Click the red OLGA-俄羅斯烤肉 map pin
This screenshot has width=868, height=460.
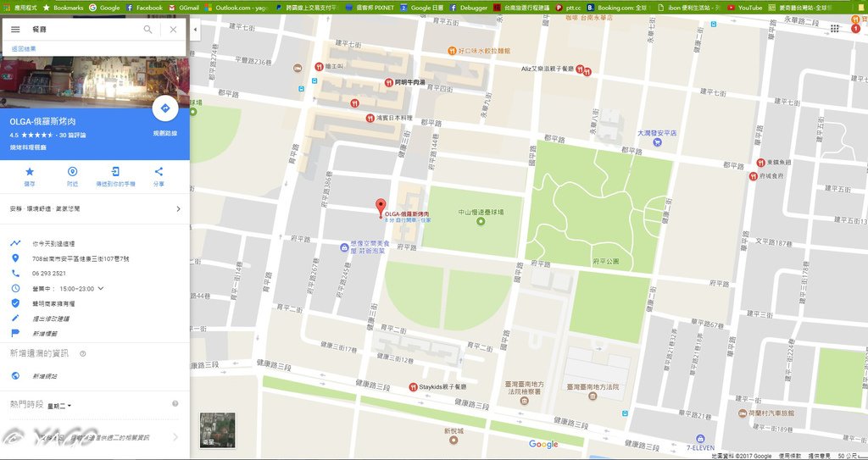point(381,208)
